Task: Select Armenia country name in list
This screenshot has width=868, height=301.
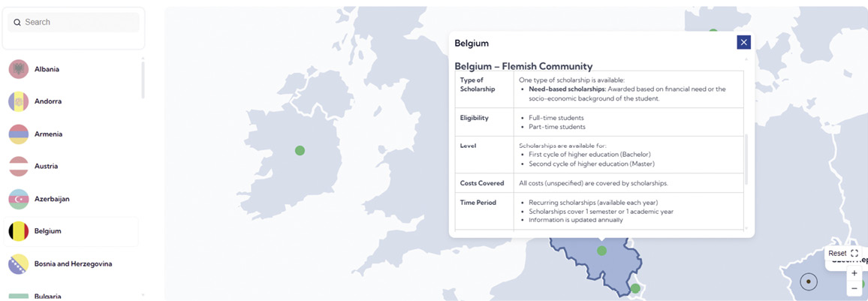Action: [x=48, y=134]
